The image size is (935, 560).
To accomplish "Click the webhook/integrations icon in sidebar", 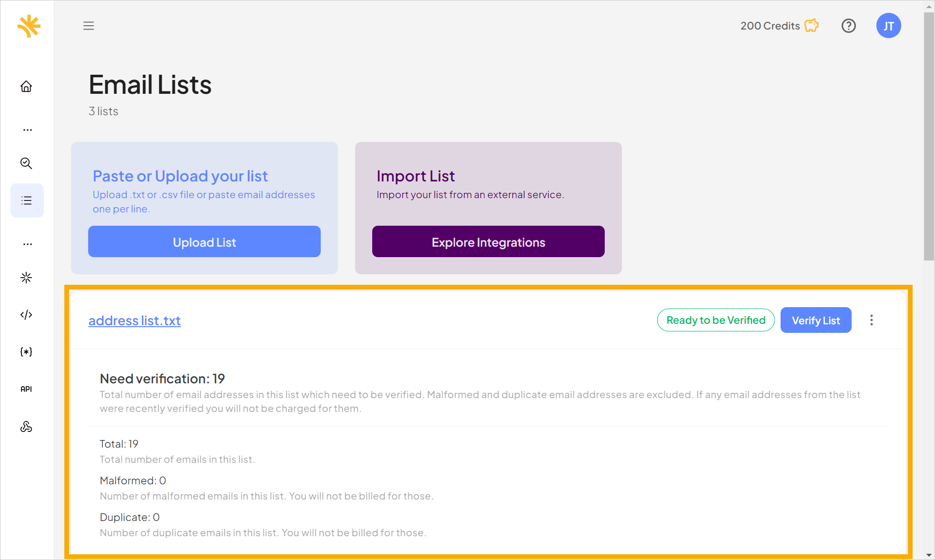I will coord(27,426).
